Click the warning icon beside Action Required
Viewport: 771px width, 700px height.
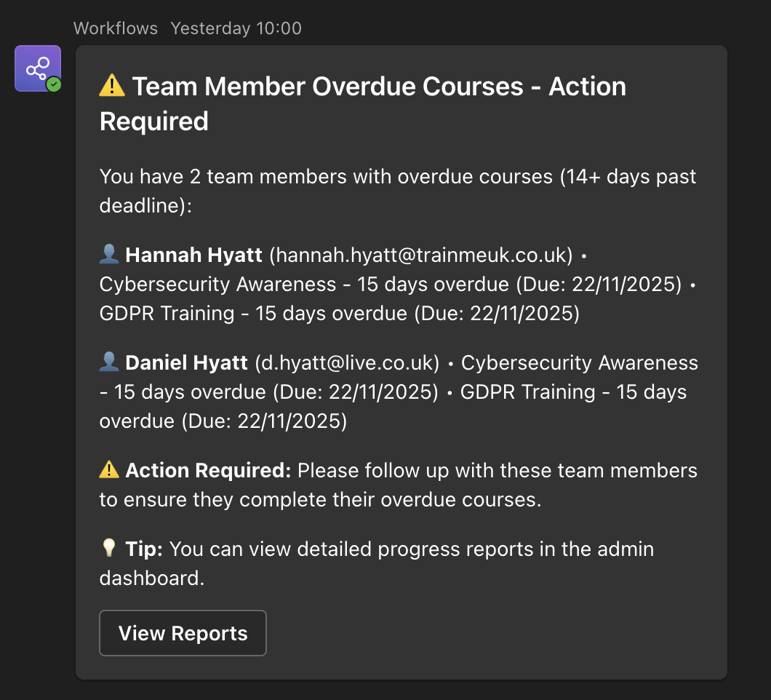tap(108, 469)
